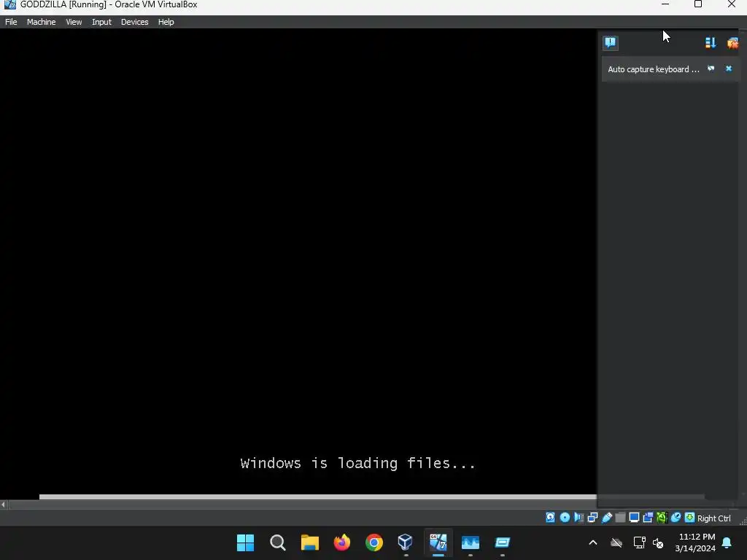
Task: Dismiss the Auto capture keyboard notification
Action: tap(729, 69)
